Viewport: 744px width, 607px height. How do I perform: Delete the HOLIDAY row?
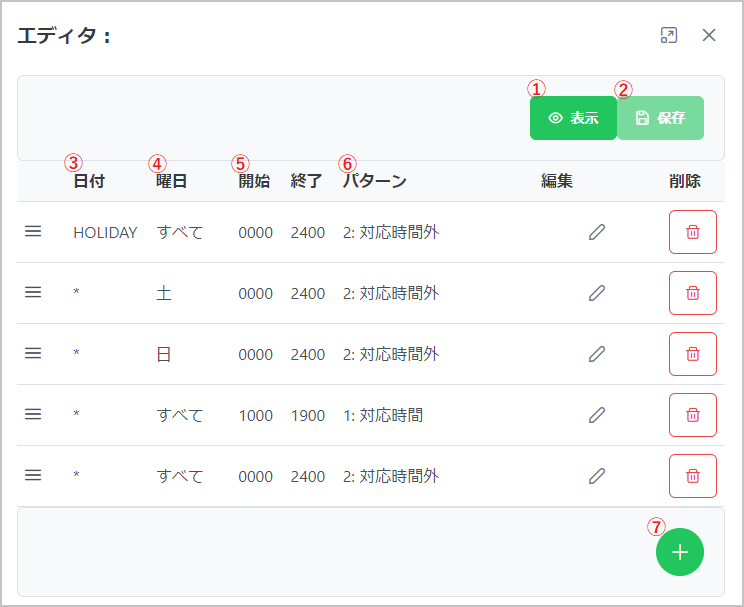[x=693, y=232]
